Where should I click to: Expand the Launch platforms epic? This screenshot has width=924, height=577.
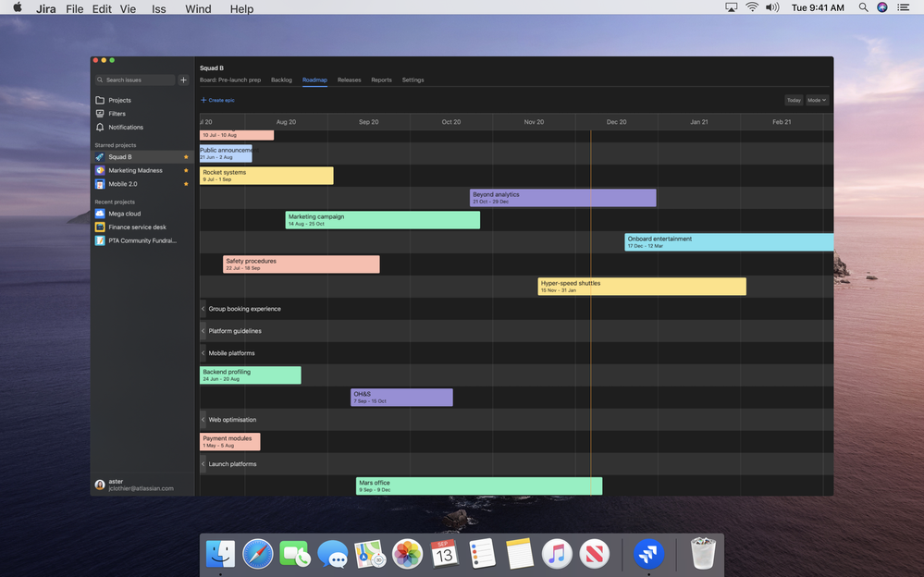203,463
